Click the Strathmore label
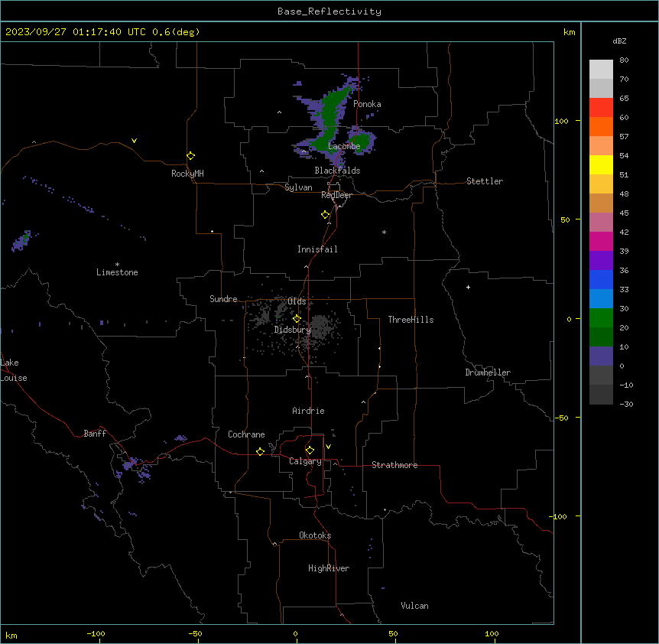This screenshot has height=644, width=659. click(x=394, y=465)
